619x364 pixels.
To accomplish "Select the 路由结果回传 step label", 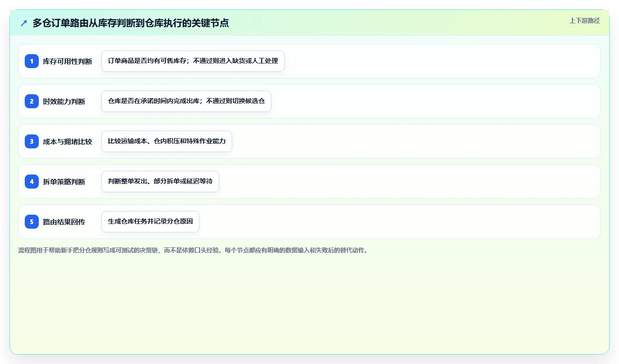I will 64,222.
